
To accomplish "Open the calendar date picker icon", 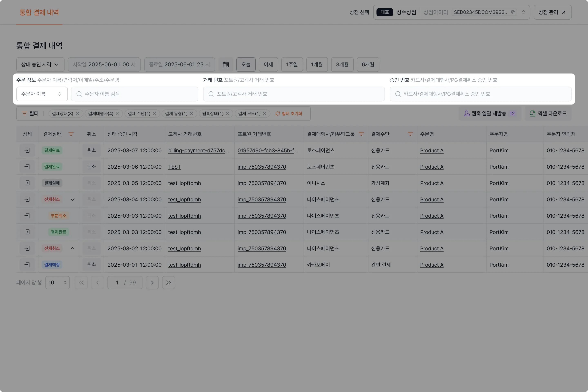I will tap(225, 65).
